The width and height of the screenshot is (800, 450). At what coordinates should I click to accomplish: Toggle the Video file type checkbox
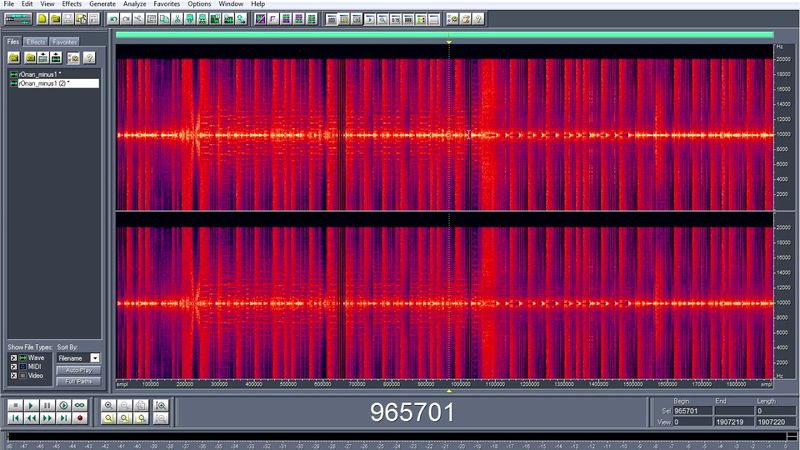[x=13, y=375]
